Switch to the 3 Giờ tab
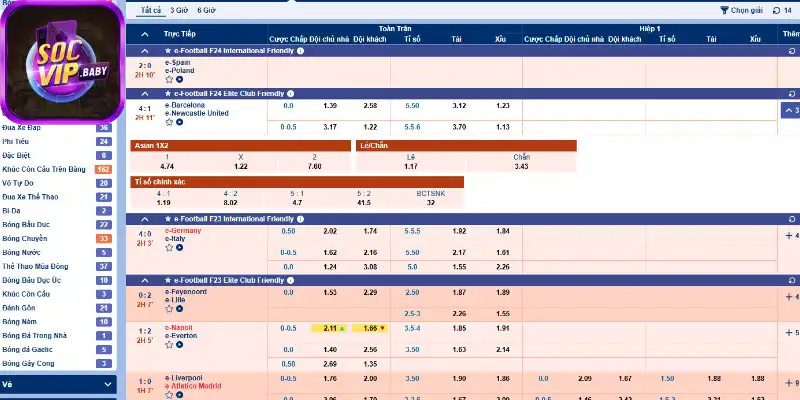Screen dimensions: 800x400 pyautogui.click(x=179, y=9)
